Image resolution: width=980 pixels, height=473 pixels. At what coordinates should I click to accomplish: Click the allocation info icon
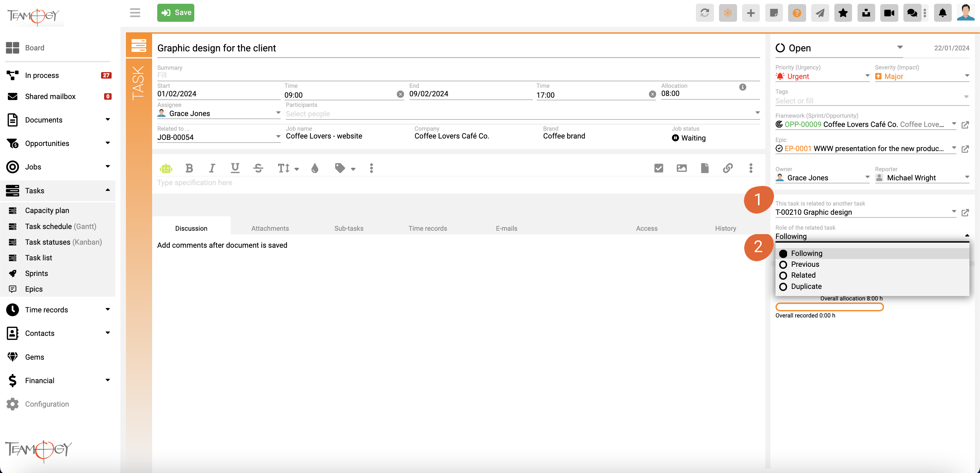pos(742,87)
